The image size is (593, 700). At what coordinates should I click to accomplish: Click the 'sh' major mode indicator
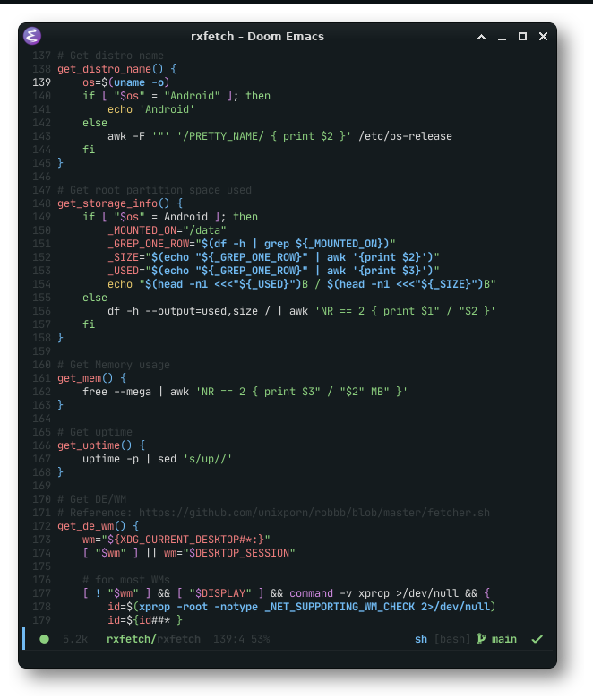click(421, 639)
